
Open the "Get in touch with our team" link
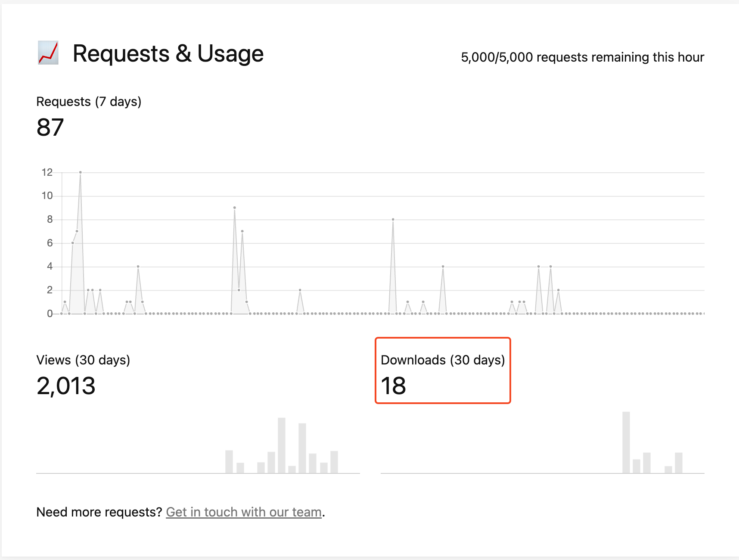click(x=244, y=512)
